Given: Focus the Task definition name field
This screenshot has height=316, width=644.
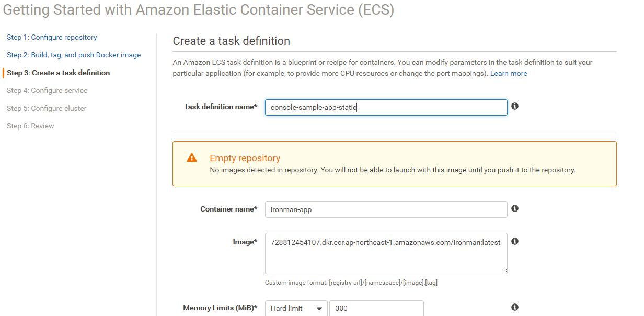Looking at the screenshot, I should pos(386,108).
